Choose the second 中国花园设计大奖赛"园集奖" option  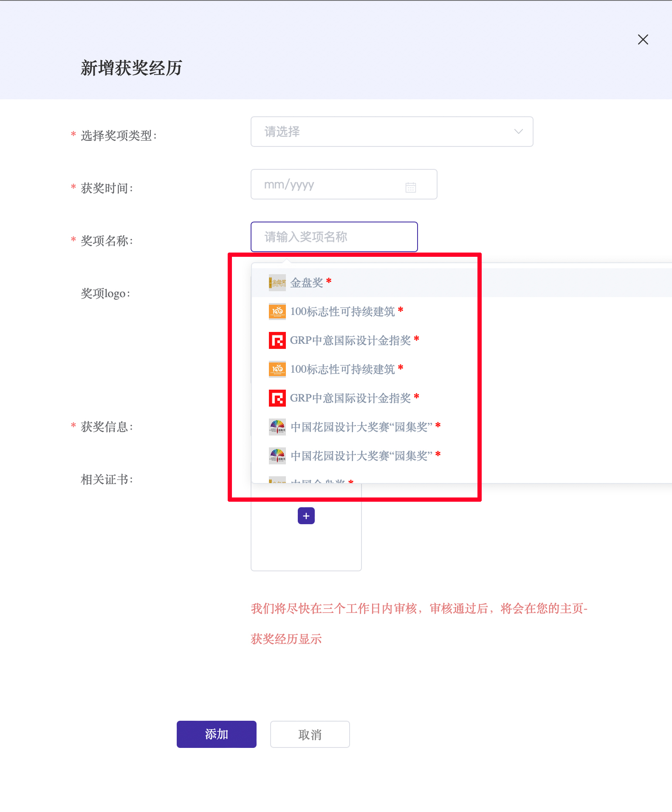pyautogui.click(x=361, y=456)
